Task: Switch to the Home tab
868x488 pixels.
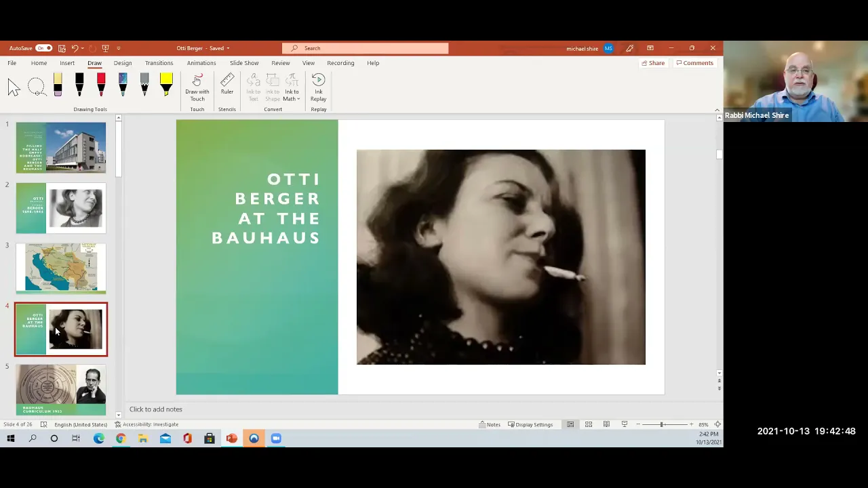Action: tap(39, 63)
